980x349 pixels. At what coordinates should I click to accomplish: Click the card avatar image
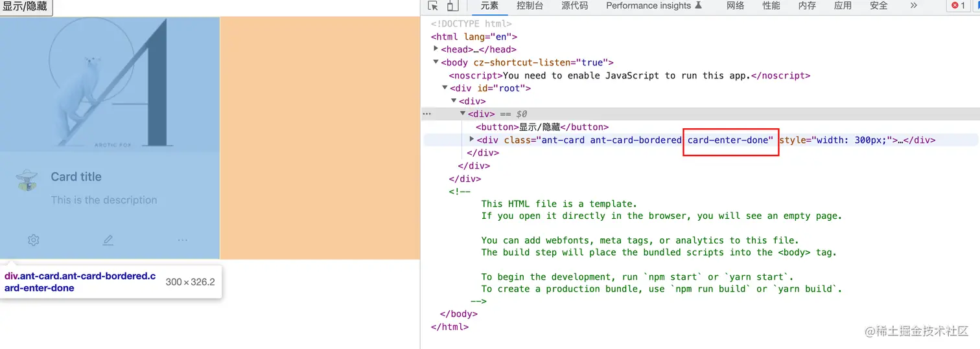[x=27, y=180]
